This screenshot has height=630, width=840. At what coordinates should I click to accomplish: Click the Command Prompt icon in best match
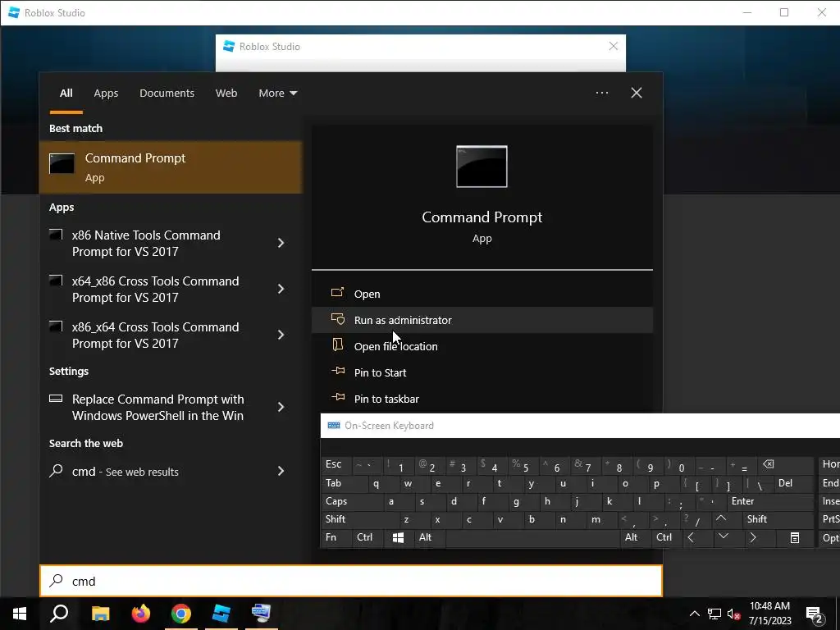[62, 163]
